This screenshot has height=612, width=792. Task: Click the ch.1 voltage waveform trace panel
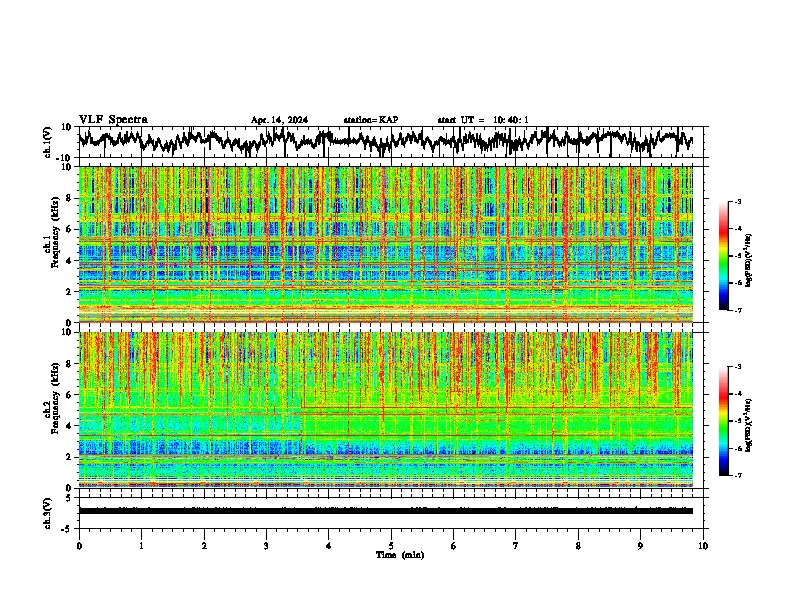[x=393, y=142]
